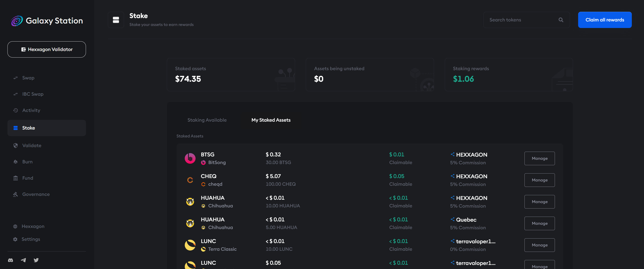Image resolution: width=644 pixels, height=269 pixels.
Task: Switch to the Staking Available tab
Action: coord(207,120)
